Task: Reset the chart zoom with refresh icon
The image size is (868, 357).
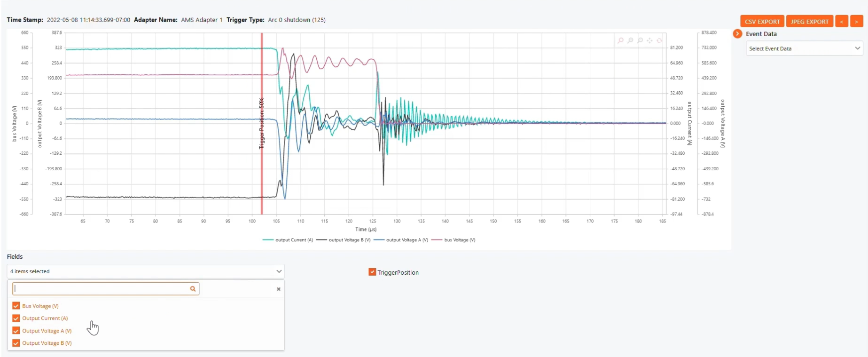Action: (659, 41)
